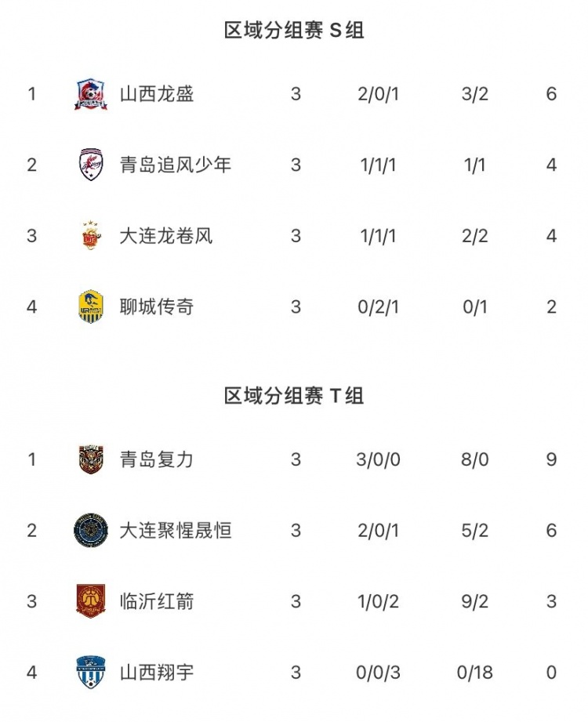Open the 青岛复力 team name
This screenshot has height=722, width=588.
pyautogui.click(x=157, y=459)
